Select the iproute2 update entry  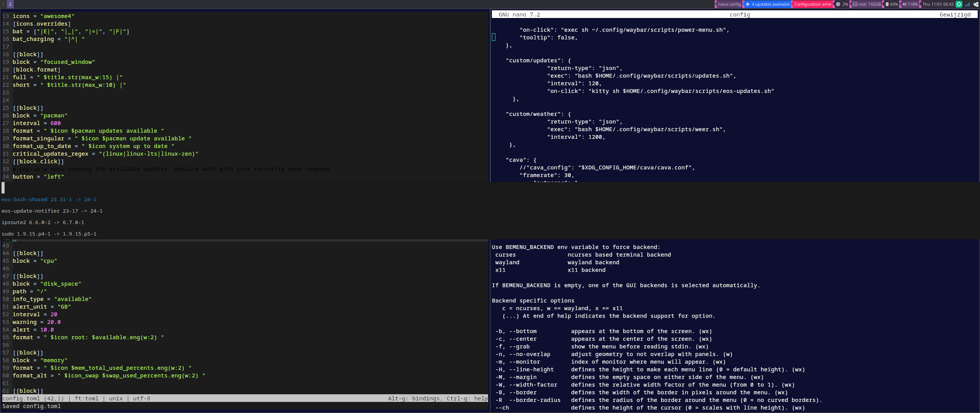(42, 222)
